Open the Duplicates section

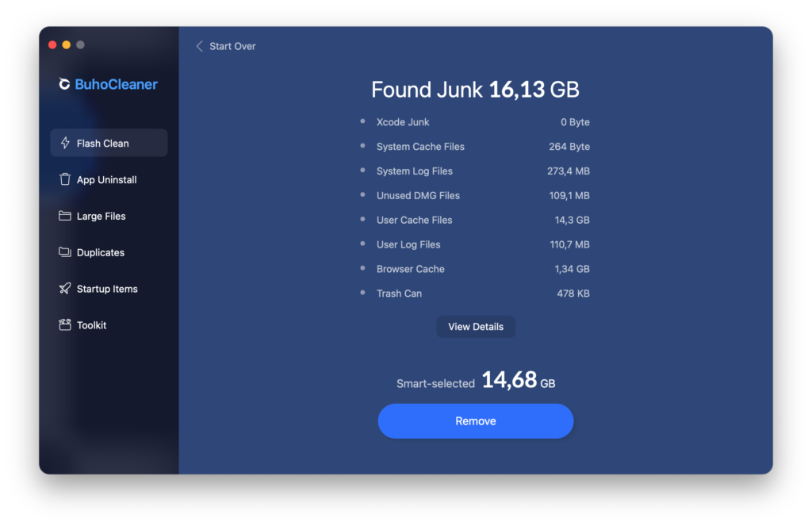pos(109,251)
